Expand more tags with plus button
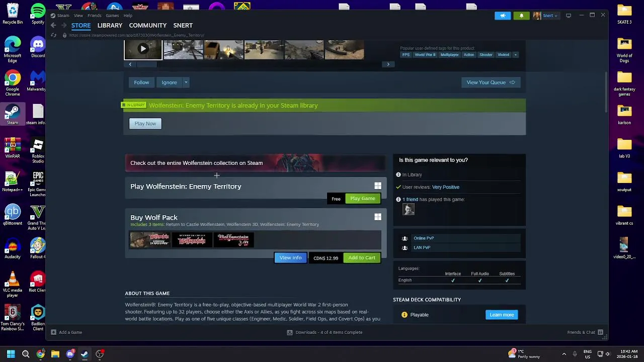The image size is (644, 362). pyautogui.click(x=515, y=55)
